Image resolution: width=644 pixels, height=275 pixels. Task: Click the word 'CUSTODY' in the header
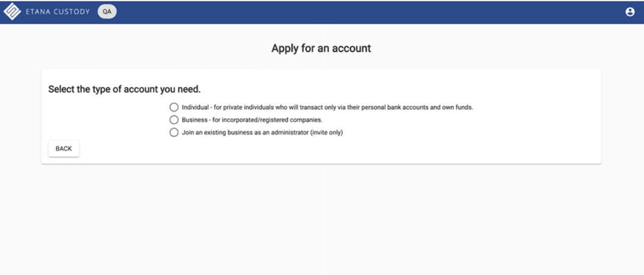click(x=71, y=12)
